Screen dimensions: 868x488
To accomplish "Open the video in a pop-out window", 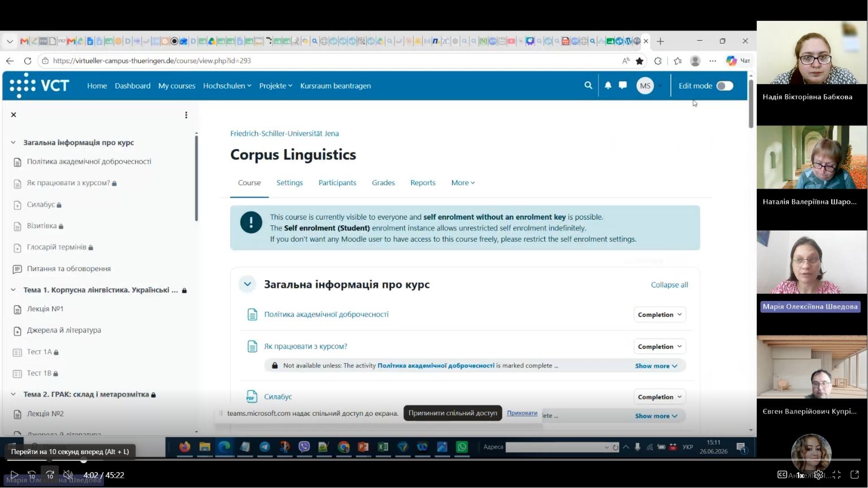I will 854,475.
